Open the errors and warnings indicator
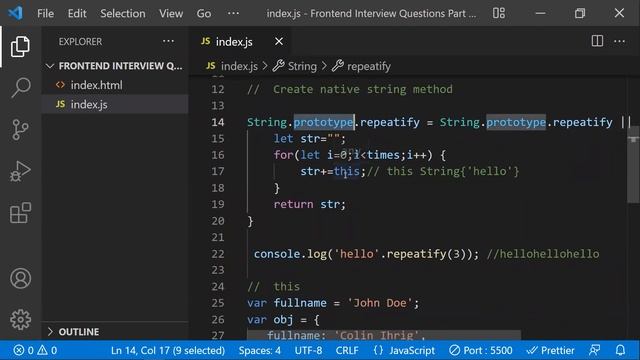 click(35, 350)
